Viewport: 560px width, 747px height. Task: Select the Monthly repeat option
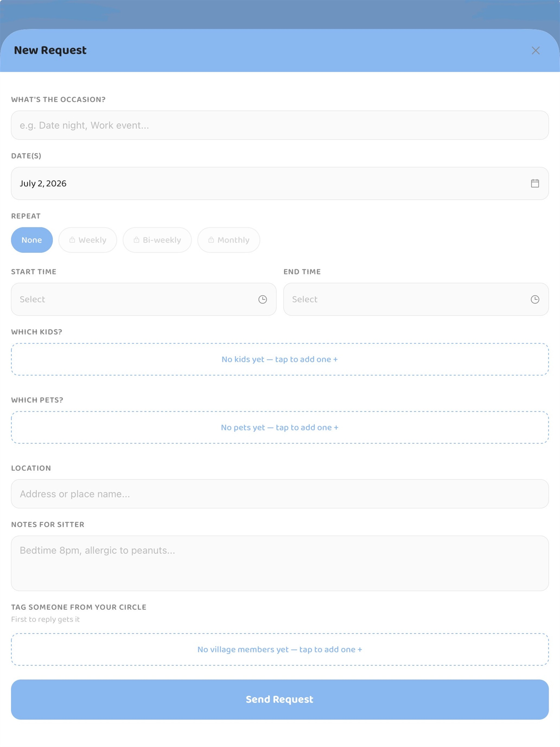point(228,240)
